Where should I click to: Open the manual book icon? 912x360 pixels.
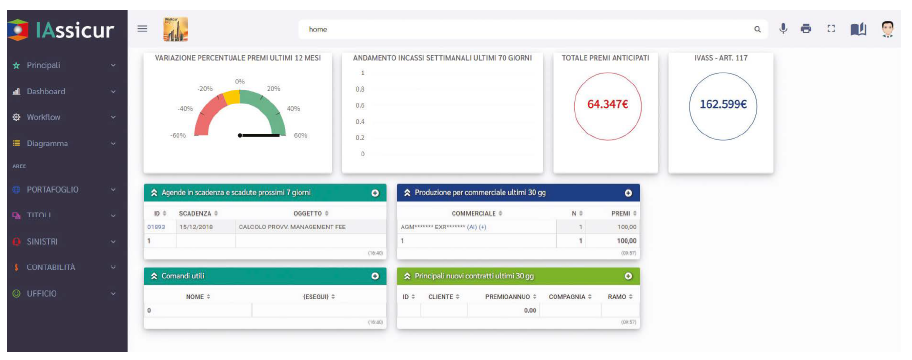[858, 29]
